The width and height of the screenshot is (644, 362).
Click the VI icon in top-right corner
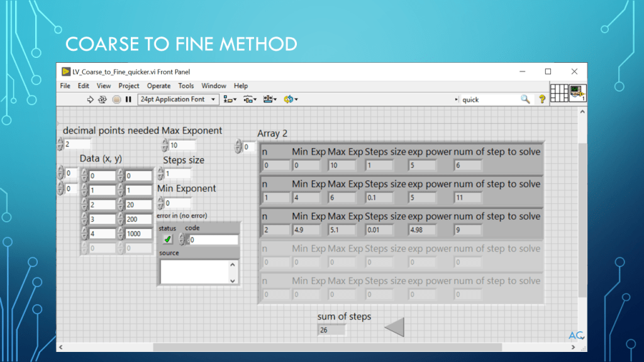(578, 93)
